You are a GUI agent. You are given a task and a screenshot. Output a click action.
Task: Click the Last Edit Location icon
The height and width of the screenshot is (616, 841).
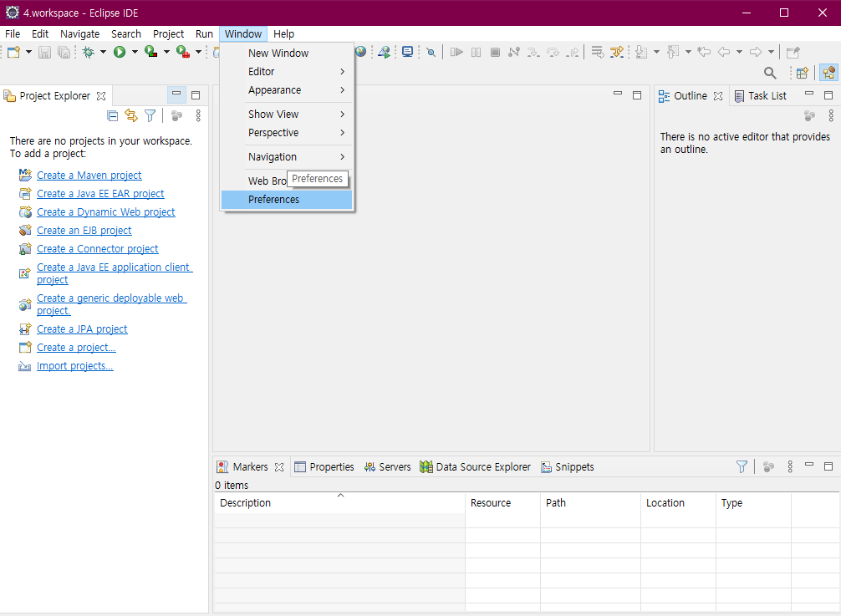click(704, 52)
